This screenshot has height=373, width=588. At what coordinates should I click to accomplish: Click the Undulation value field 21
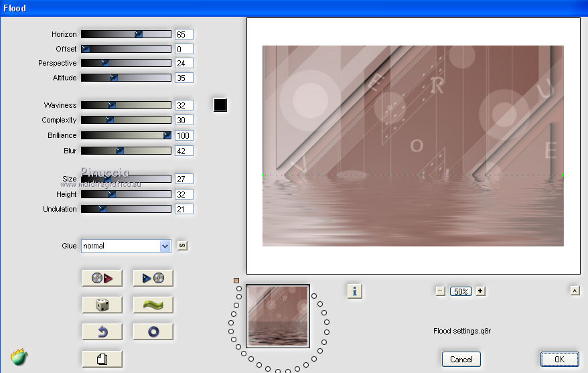(184, 209)
